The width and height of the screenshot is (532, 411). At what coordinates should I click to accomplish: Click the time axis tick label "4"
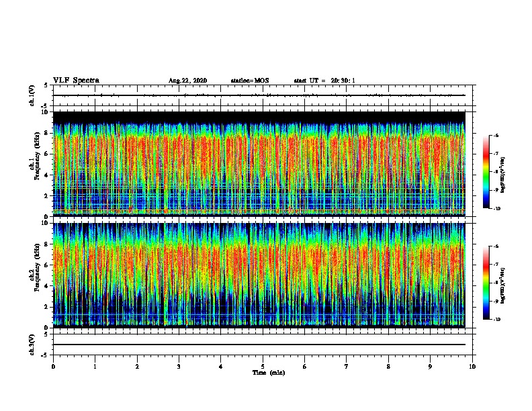tap(221, 367)
